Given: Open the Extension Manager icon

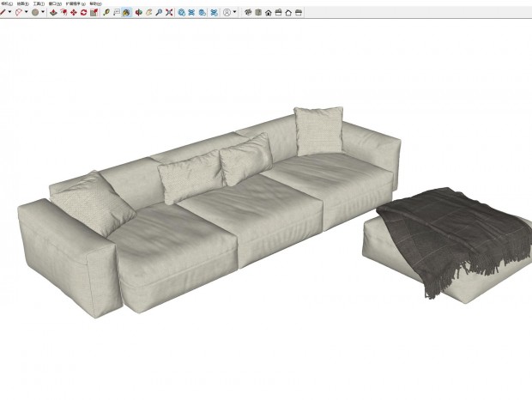Looking at the screenshot, I should pyautogui.click(x=214, y=13).
